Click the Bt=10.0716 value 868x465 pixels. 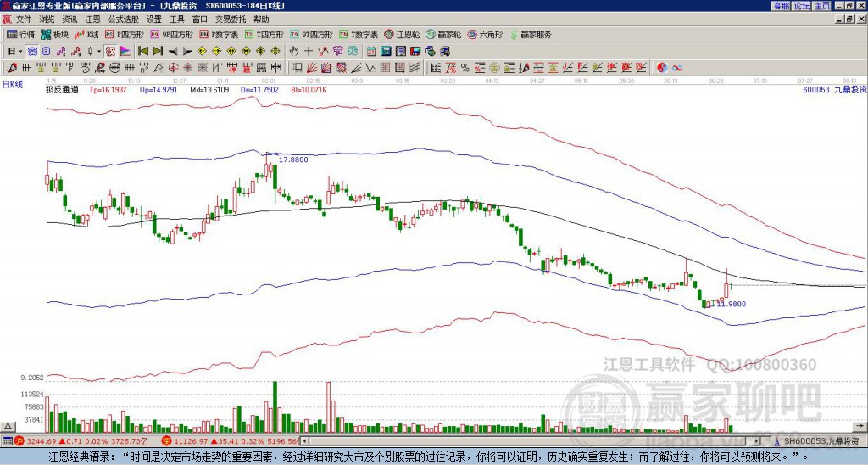(309, 89)
